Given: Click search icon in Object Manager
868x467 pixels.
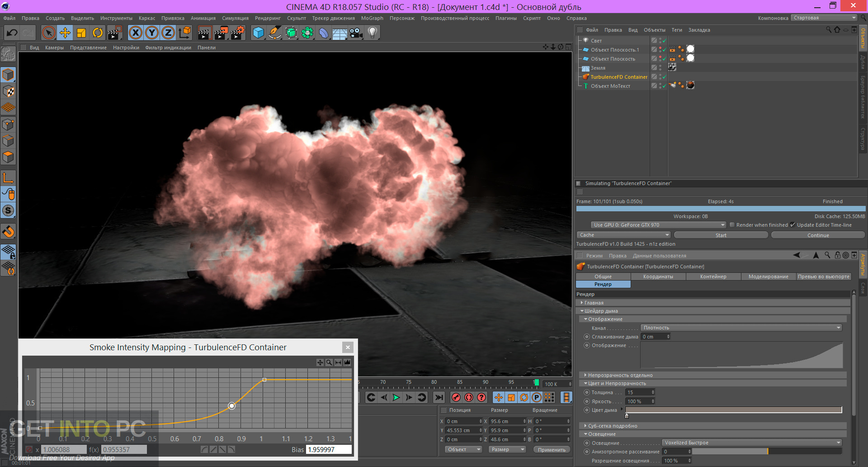Looking at the screenshot, I should [828, 29].
